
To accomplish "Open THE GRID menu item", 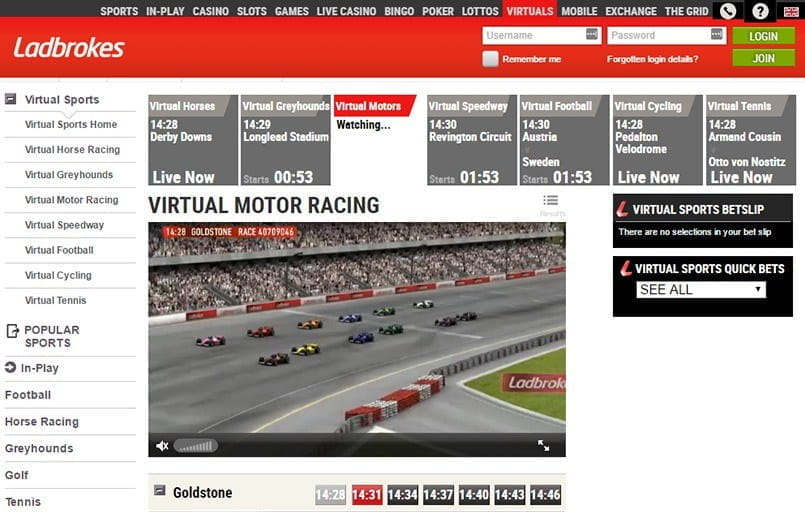I will click(x=686, y=11).
